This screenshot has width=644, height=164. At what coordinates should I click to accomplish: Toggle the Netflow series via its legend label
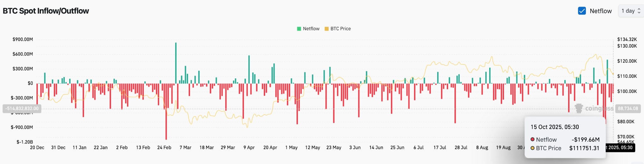click(x=311, y=29)
